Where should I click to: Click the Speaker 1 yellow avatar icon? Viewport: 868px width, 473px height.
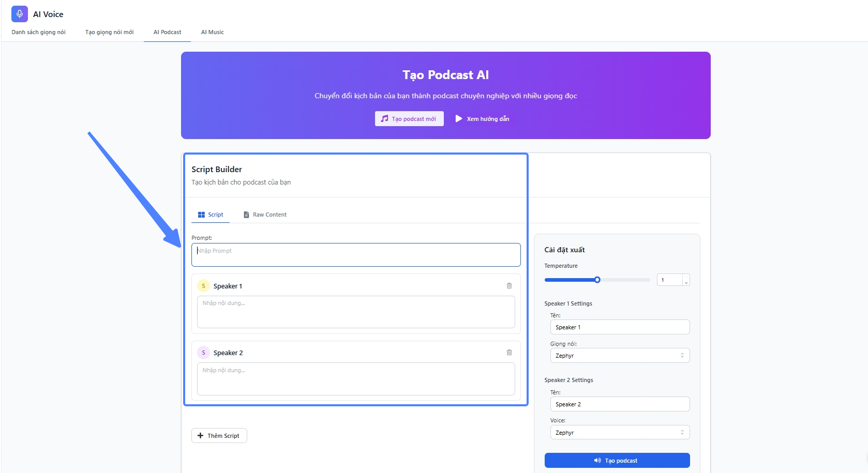click(203, 286)
